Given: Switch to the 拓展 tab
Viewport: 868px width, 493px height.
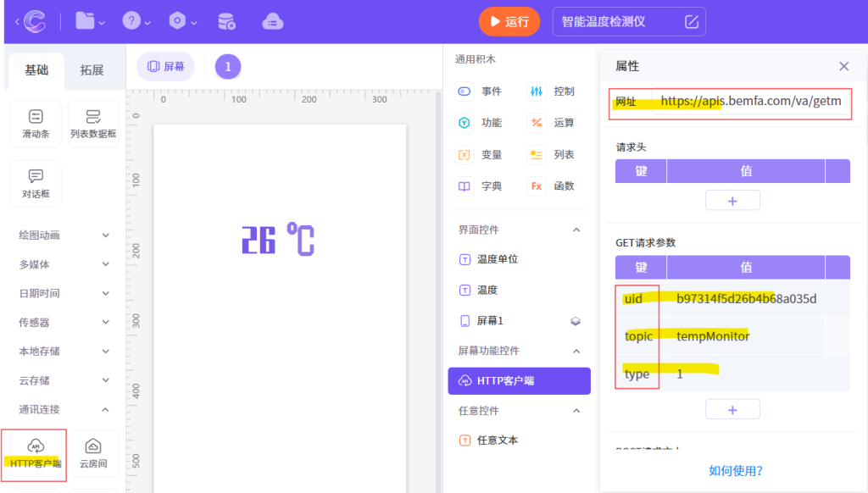Looking at the screenshot, I should coord(92,69).
